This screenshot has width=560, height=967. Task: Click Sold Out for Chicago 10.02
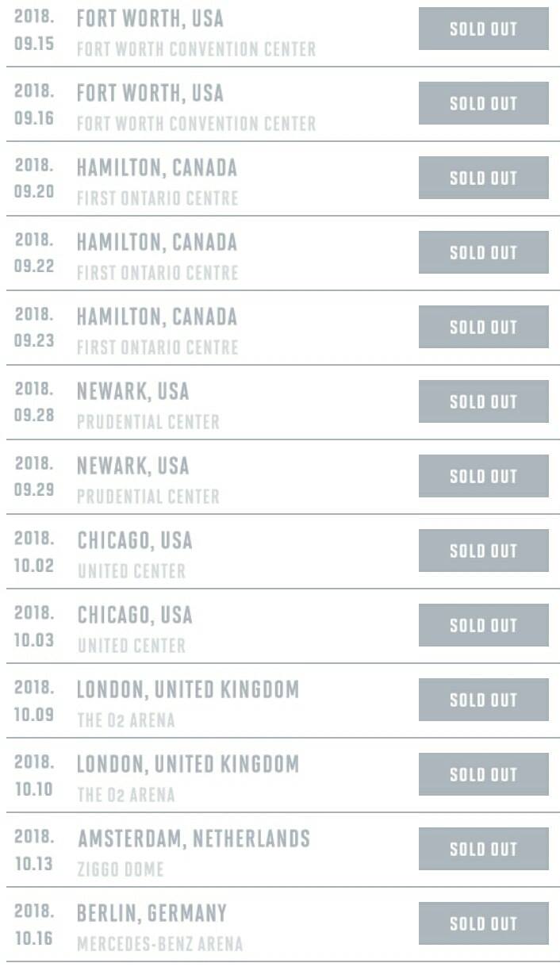coord(483,551)
